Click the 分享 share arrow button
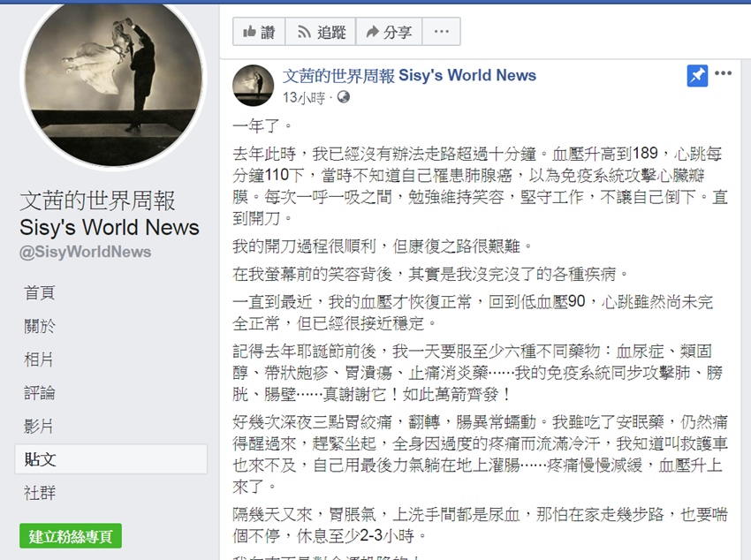The height and width of the screenshot is (560, 751). pos(389,32)
